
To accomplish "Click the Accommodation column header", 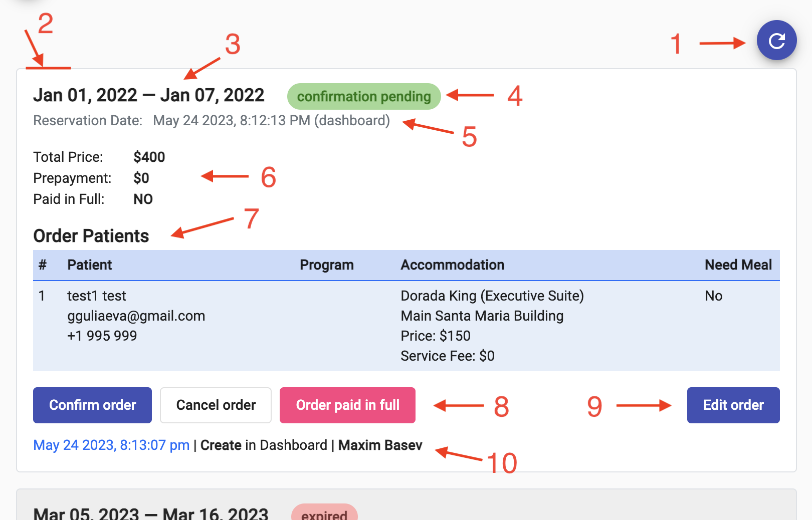I will click(x=452, y=265).
